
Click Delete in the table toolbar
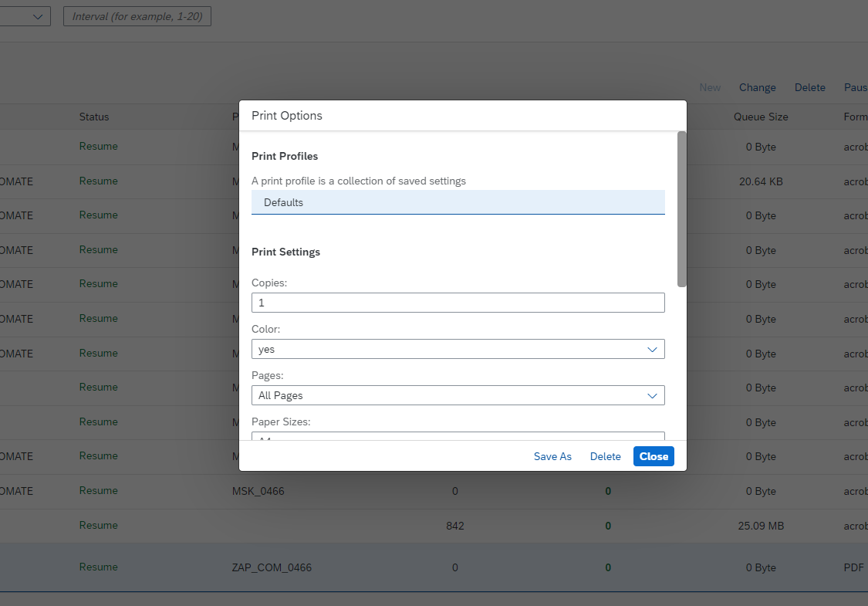810,87
